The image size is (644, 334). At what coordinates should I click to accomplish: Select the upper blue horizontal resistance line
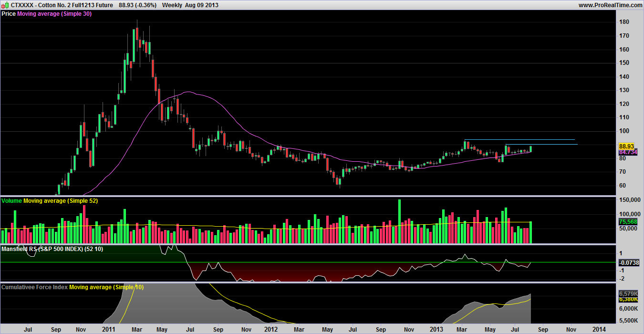(520, 140)
